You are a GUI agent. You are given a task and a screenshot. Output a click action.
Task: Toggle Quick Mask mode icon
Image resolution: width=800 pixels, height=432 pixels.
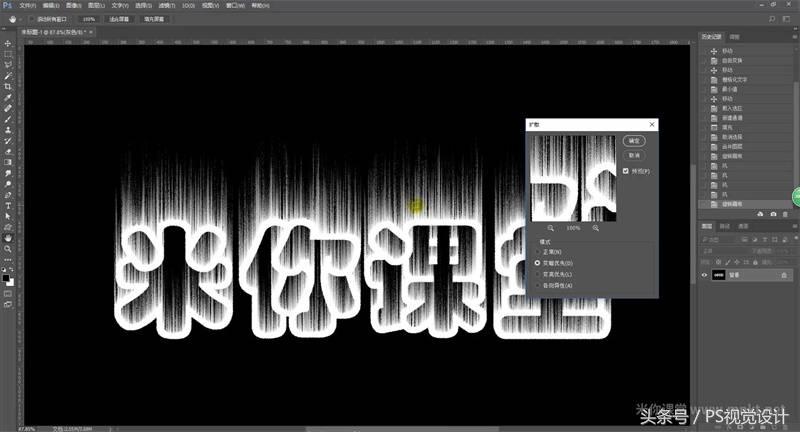(8, 294)
